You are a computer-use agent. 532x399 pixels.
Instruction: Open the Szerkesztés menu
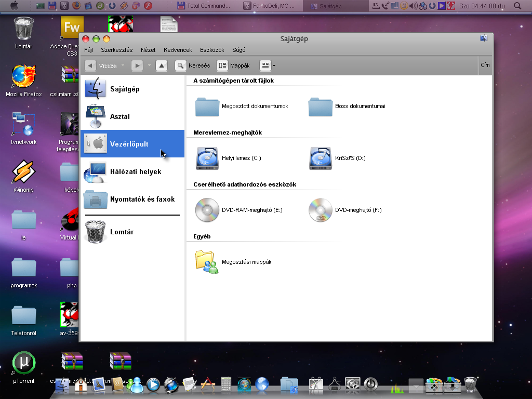tap(117, 50)
